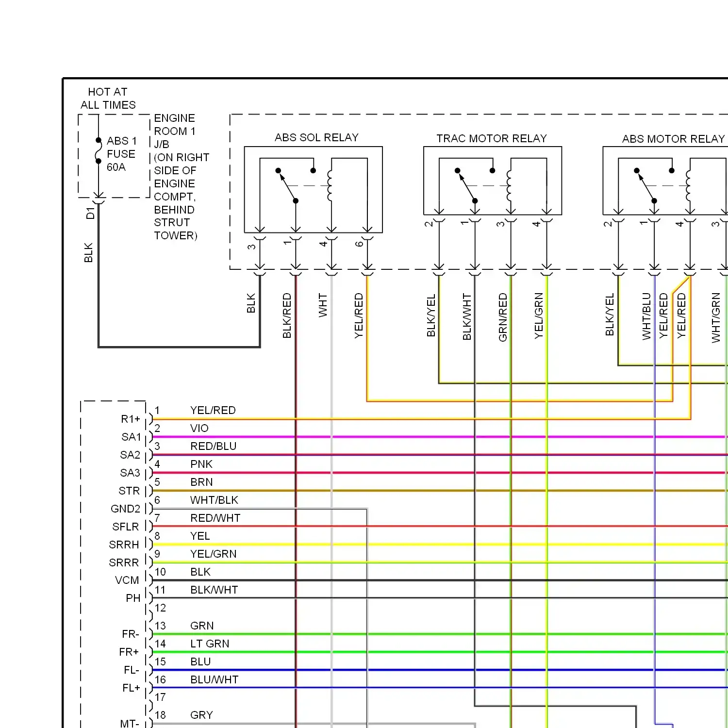Select the MT- terminal label
The height and width of the screenshot is (728, 728).
(x=130, y=723)
